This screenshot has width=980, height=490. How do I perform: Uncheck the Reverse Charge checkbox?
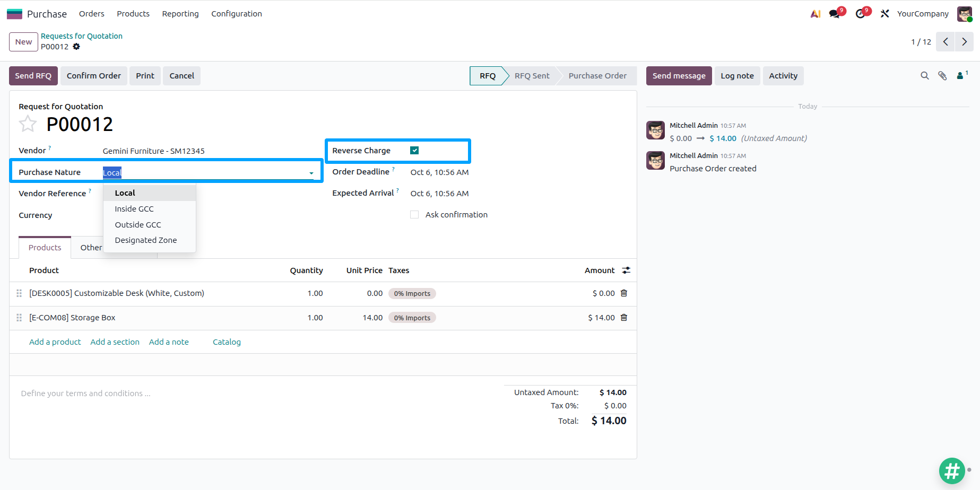pos(414,151)
